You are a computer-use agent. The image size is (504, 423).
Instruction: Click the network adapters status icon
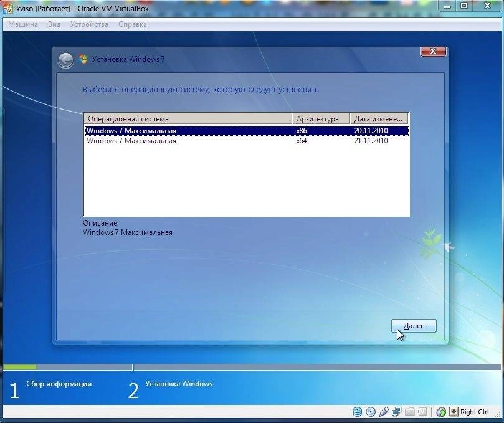pos(397,412)
